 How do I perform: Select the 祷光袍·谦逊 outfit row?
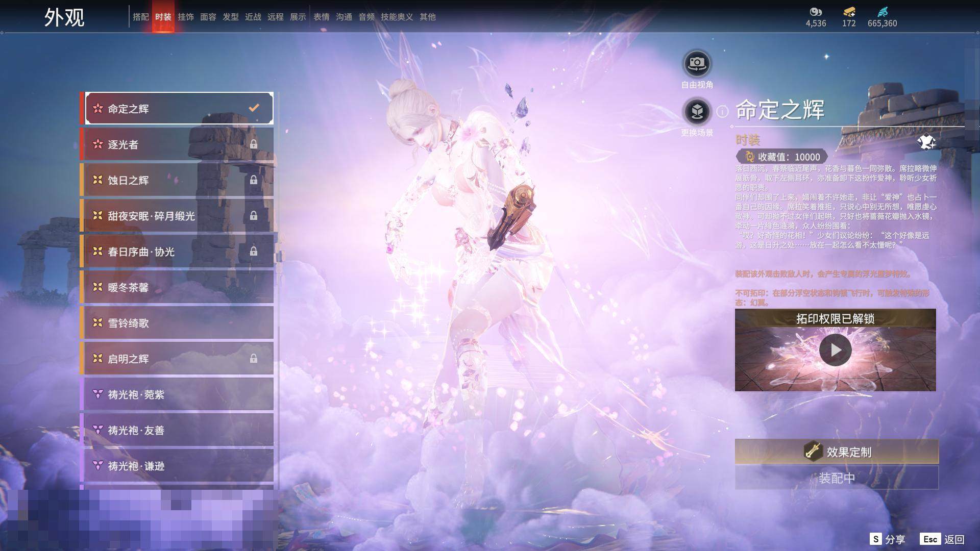(x=177, y=466)
